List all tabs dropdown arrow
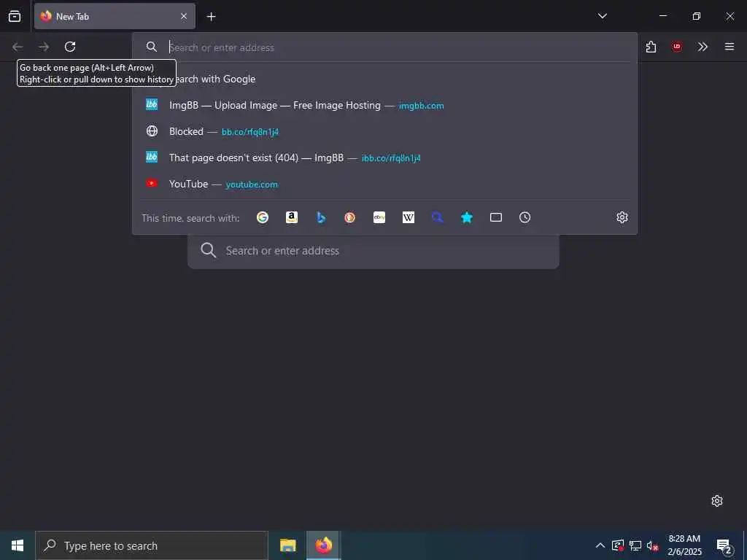The image size is (747, 560). pos(602,16)
